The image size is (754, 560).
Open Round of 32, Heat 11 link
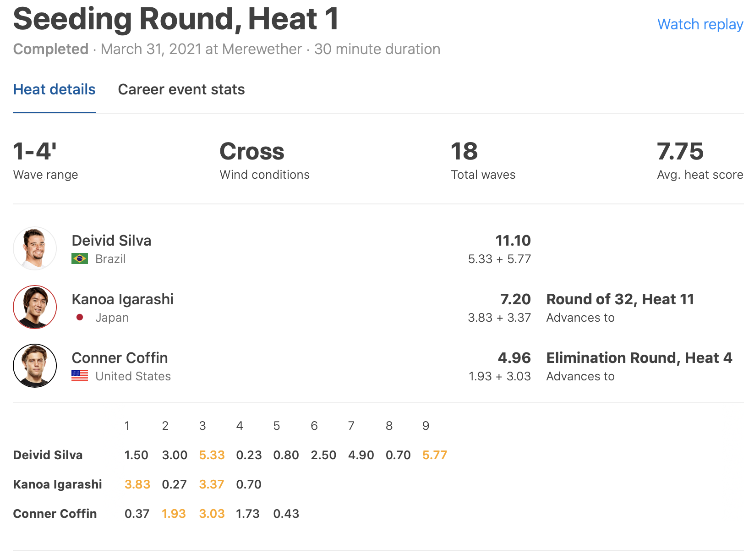(620, 299)
